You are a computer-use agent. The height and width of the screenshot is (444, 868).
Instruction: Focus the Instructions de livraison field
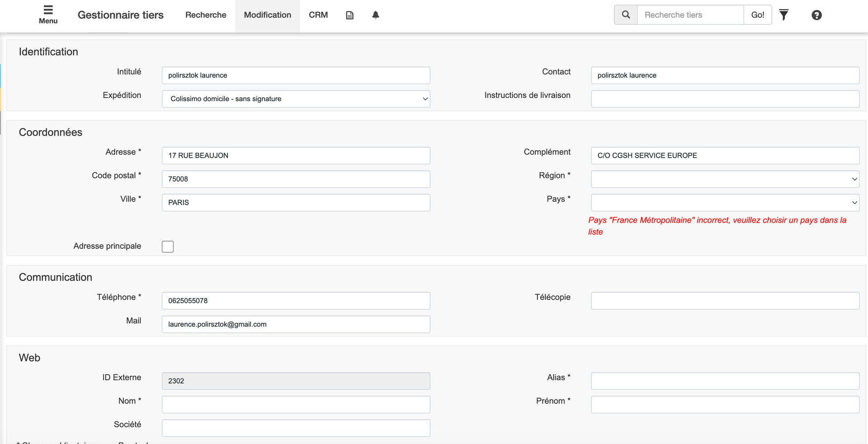[725, 99]
